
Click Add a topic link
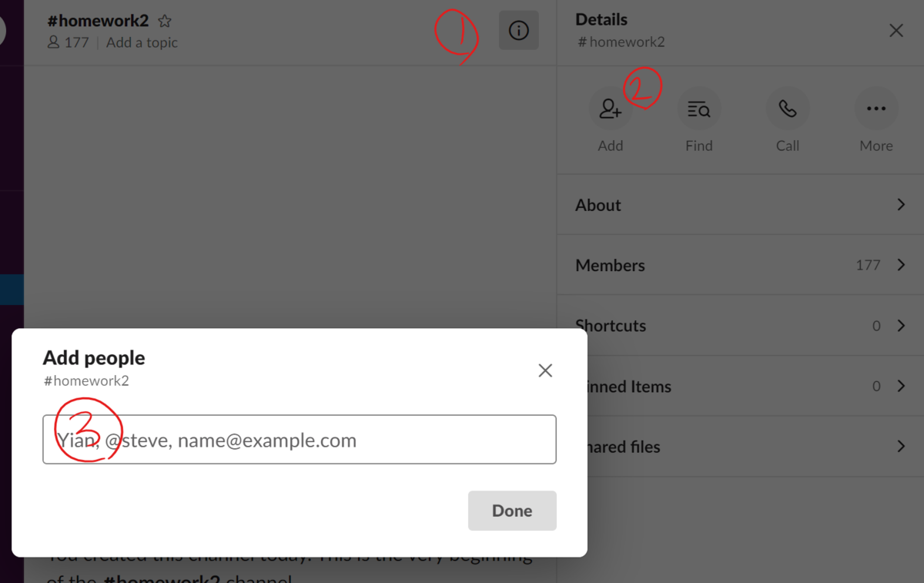(x=142, y=42)
